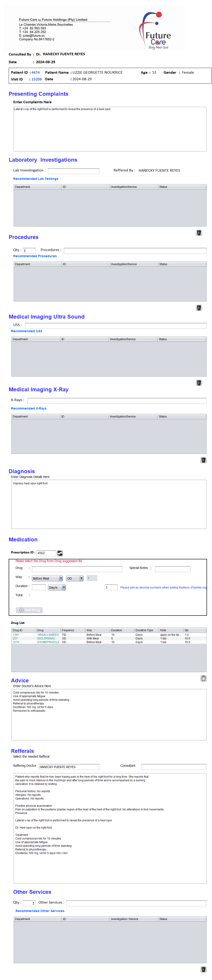212x980 pixels.
Task: Expand the OD frequency dropdown
Action: (75, 578)
